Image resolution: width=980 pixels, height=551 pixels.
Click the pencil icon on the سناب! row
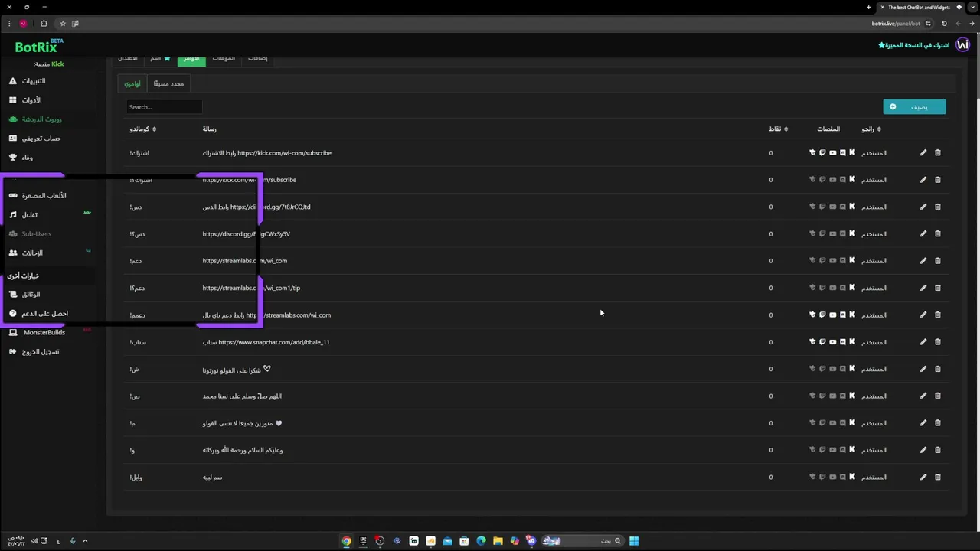(x=923, y=342)
